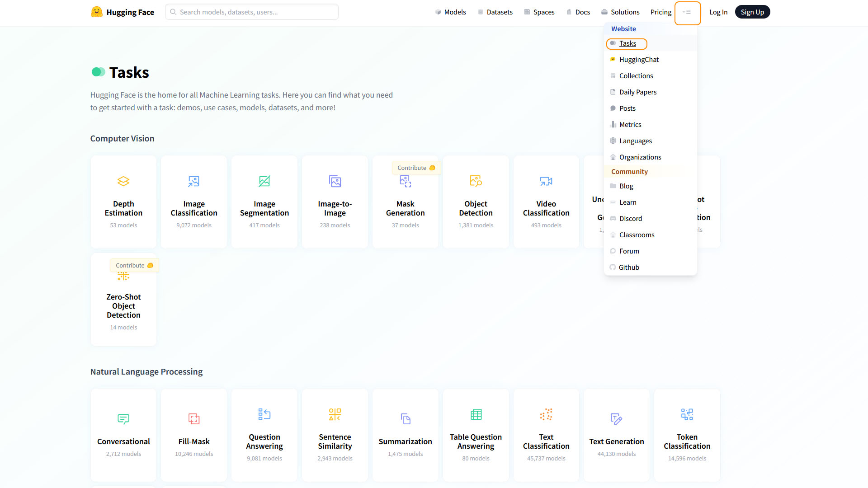Click the Depth Estimation layers icon

[123, 181]
